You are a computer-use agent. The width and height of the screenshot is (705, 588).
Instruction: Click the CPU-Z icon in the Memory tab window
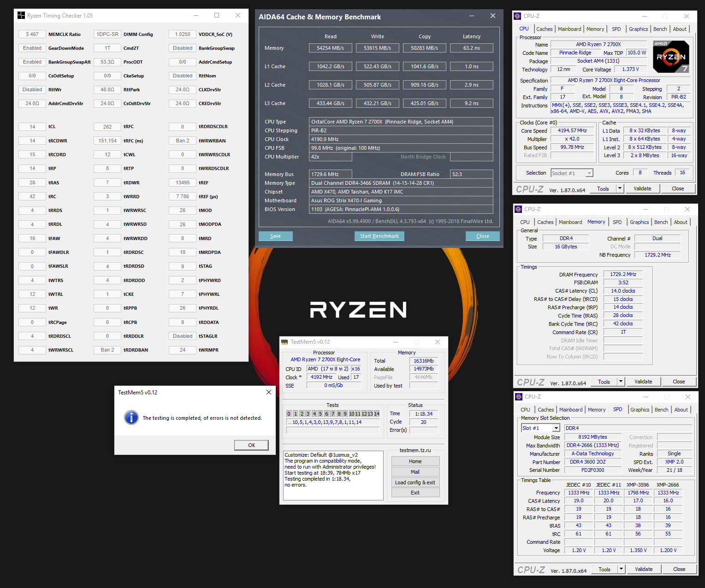coord(519,209)
